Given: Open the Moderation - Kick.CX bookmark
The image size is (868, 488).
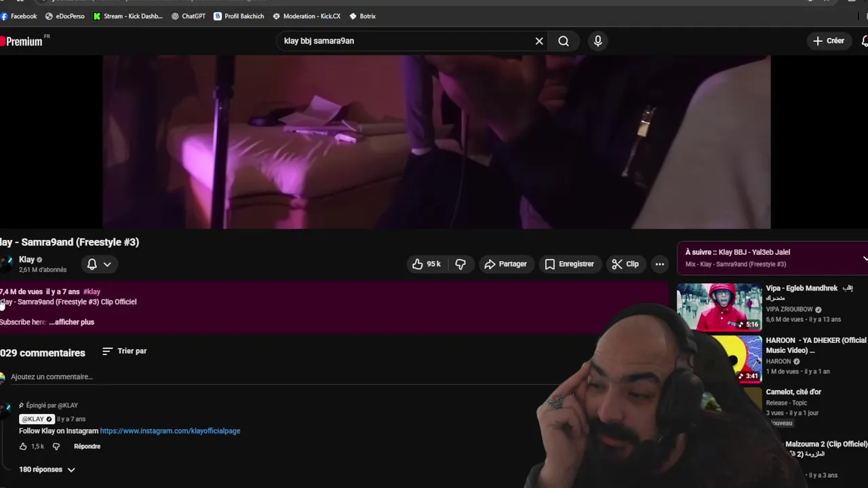Looking at the screenshot, I should click(307, 16).
